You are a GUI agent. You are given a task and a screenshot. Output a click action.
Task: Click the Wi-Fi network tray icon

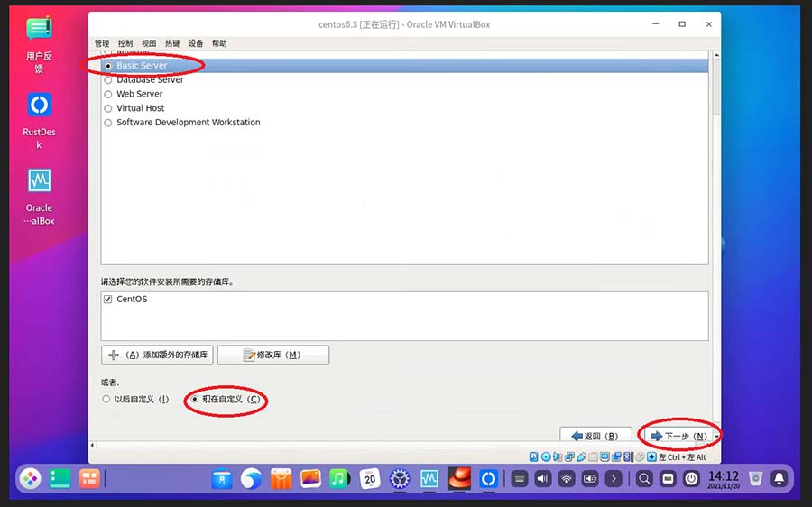tap(567, 479)
